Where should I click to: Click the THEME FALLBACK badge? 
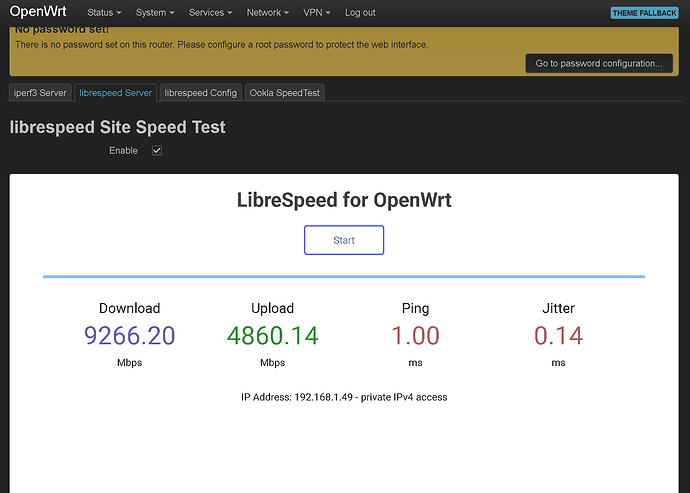[644, 13]
